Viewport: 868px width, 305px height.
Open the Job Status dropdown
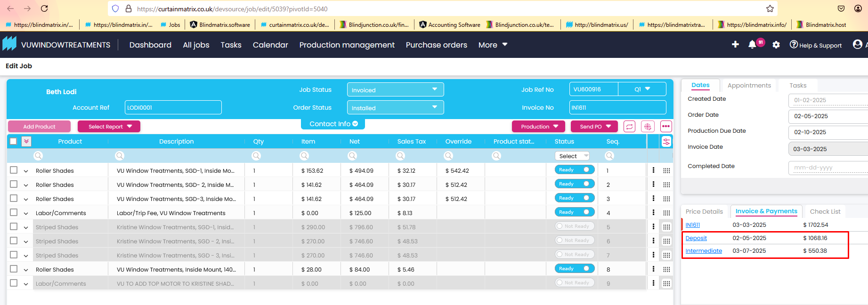pyautogui.click(x=395, y=90)
